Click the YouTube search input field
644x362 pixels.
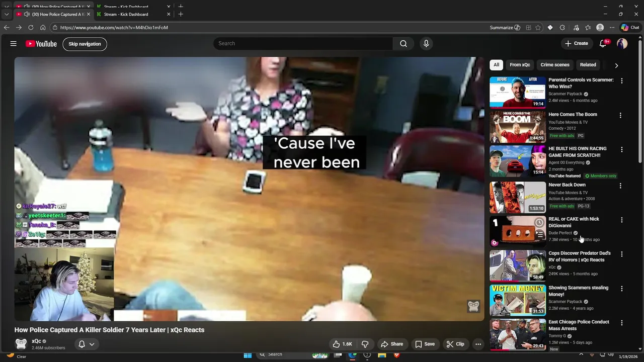point(303,44)
